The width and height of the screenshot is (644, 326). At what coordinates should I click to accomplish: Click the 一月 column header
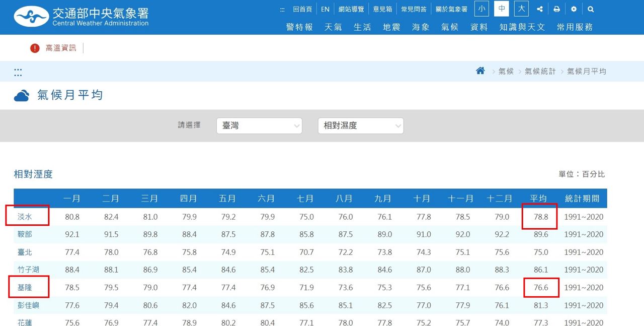click(72, 199)
